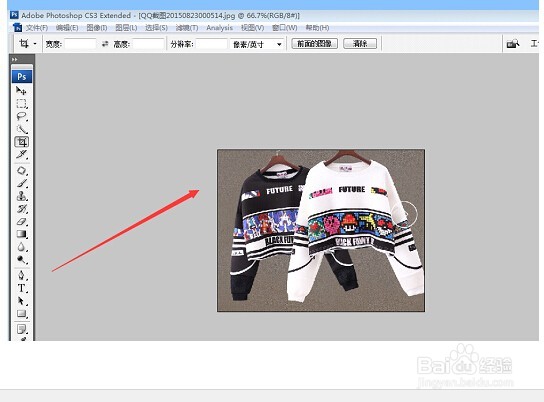The width and height of the screenshot is (544, 402).
Task: Click the 清除 button
Action: (x=360, y=43)
